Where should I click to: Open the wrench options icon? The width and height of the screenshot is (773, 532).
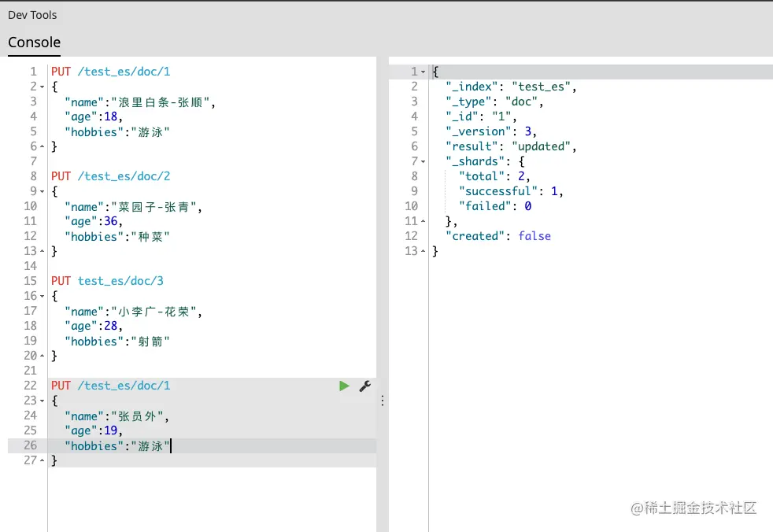click(364, 386)
